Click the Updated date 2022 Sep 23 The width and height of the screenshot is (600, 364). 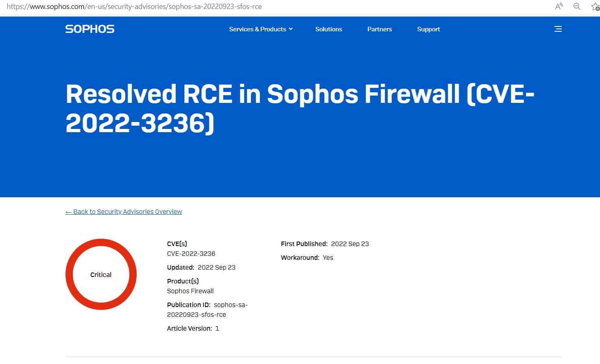point(216,268)
